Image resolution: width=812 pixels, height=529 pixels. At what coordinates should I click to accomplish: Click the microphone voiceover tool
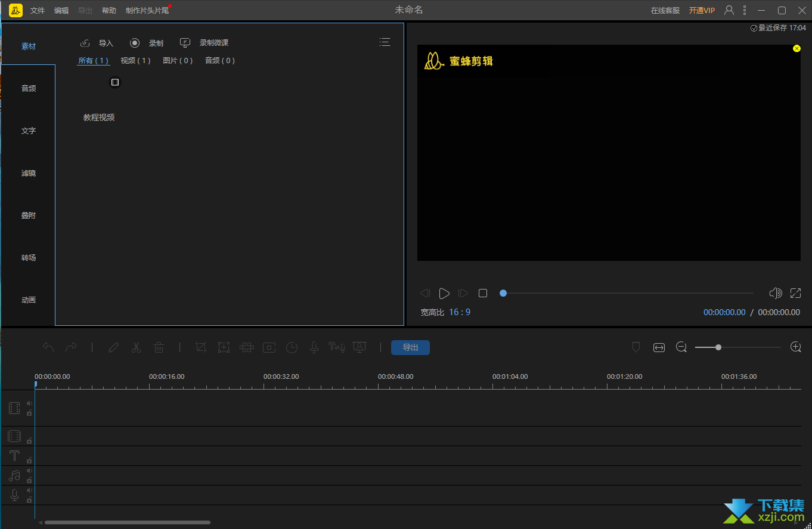(x=314, y=347)
